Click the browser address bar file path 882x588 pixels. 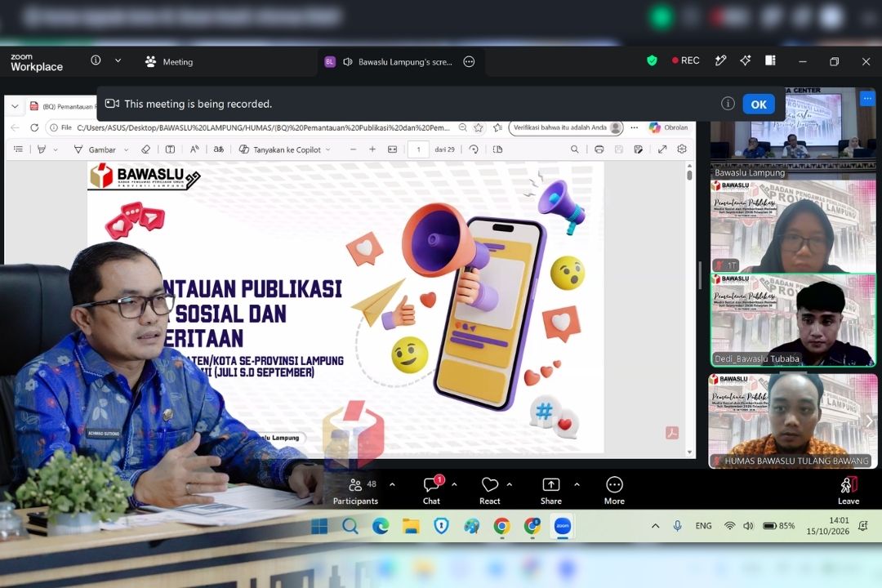263,127
